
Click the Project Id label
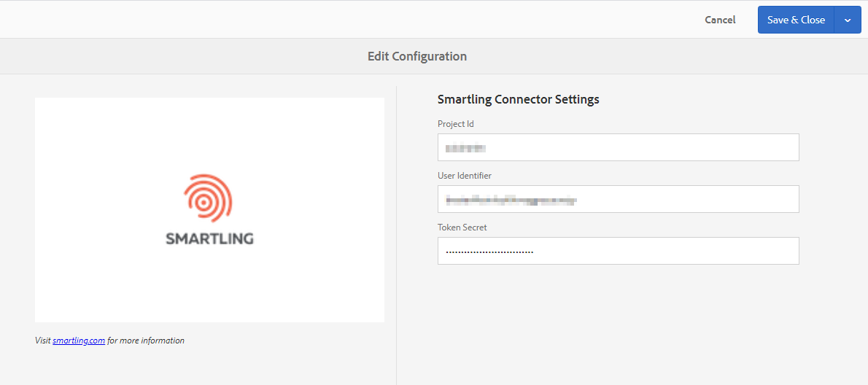pos(456,124)
